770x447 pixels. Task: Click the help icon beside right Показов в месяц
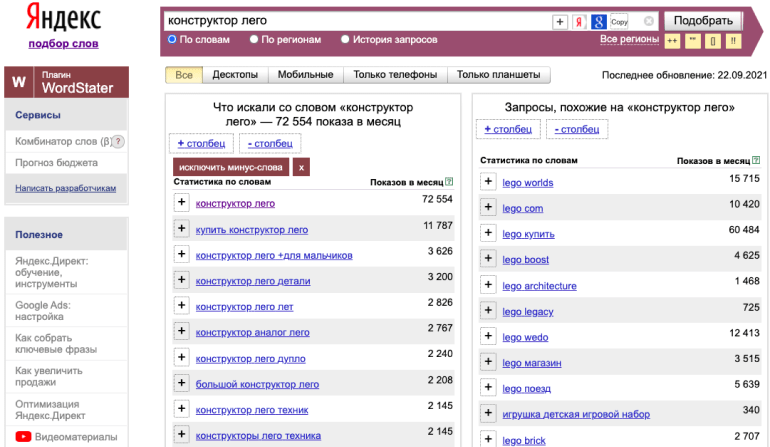click(x=756, y=160)
